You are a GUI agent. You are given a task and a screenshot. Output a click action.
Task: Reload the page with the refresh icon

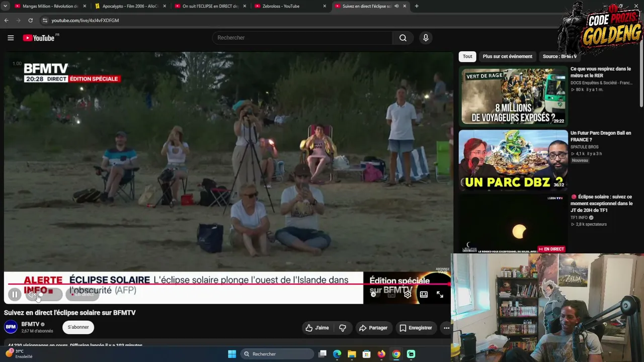click(x=30, y=20)
